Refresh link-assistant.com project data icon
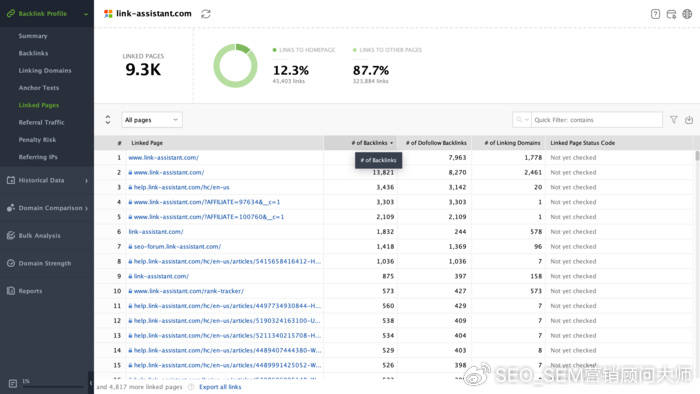The width and height of the screenshot is (700, 394). tap(206, 14)
